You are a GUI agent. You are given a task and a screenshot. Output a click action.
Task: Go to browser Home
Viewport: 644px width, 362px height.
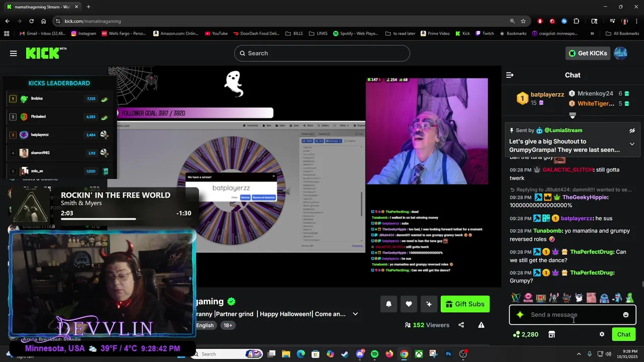tap(43, 21)
